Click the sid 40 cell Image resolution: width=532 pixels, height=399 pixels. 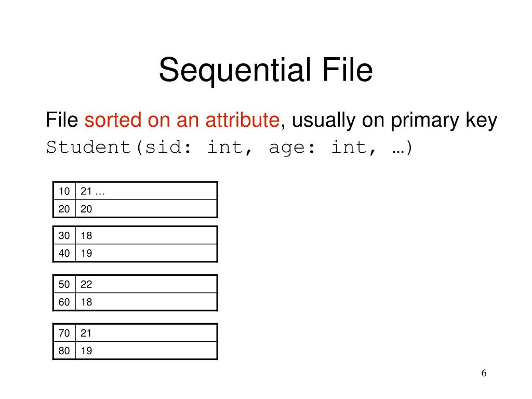64,253
